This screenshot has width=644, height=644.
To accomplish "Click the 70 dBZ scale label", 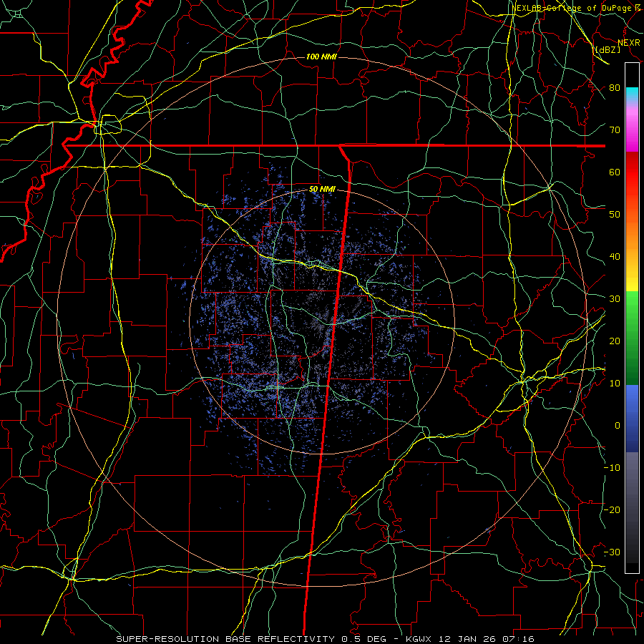I will coord(615,130).
